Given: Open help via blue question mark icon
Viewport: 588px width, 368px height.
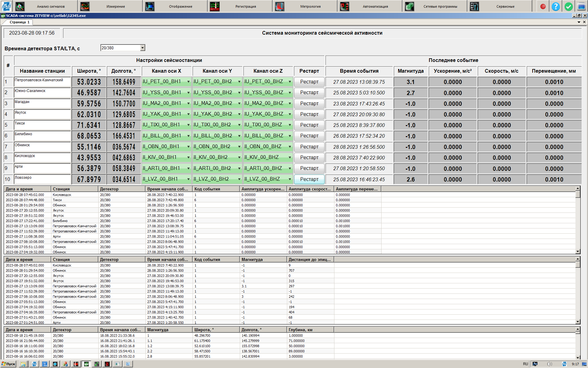Looking at the screenshot, I should point(556,6).
